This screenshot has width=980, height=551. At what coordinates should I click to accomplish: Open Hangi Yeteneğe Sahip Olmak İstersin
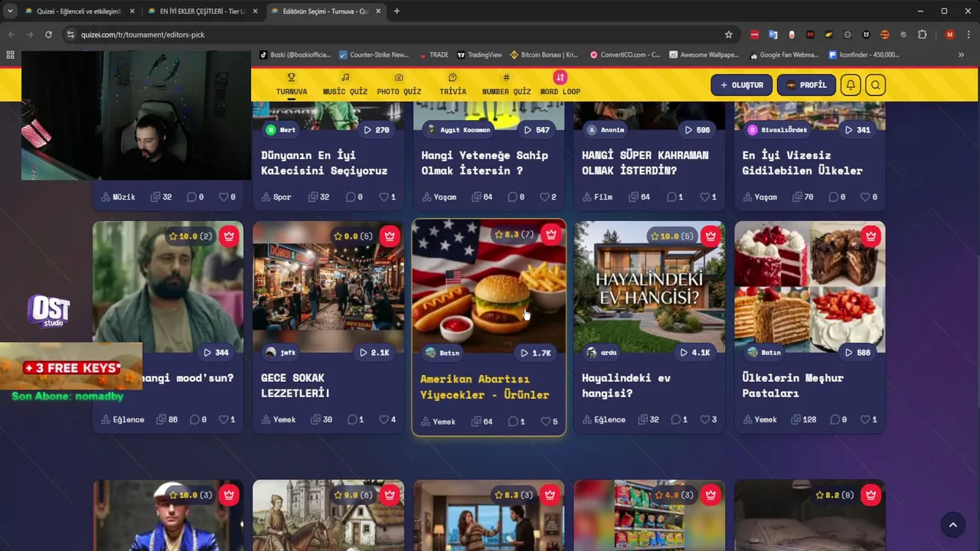pyautogui.click(x=485, y=162)
